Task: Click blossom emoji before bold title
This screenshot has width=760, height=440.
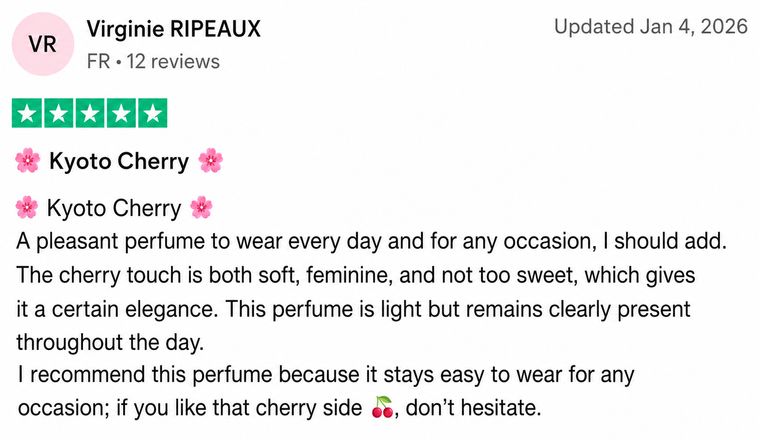Action: pos(28,160)
